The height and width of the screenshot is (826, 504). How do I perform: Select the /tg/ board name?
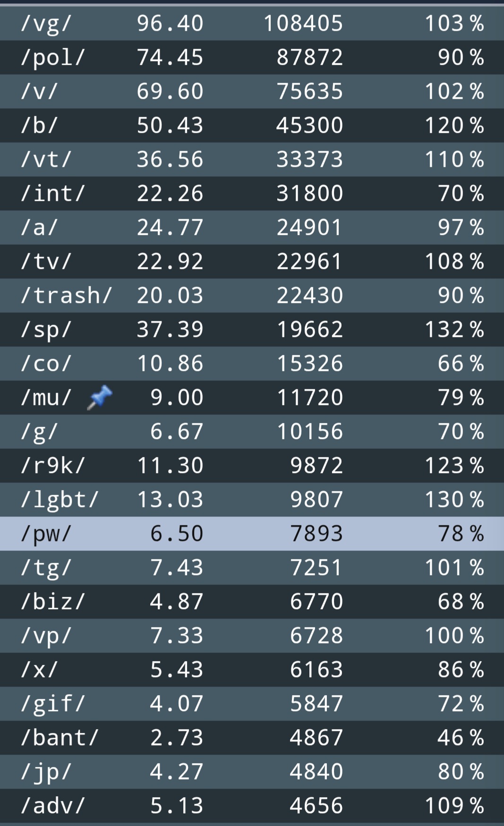[45, 568]
